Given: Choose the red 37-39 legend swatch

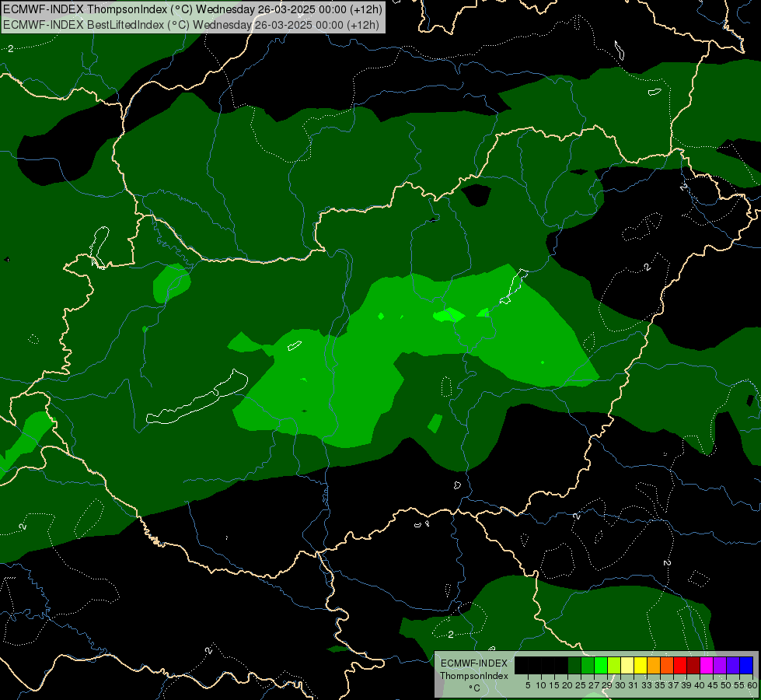Looking at the screenshot, I should (680, 665).
